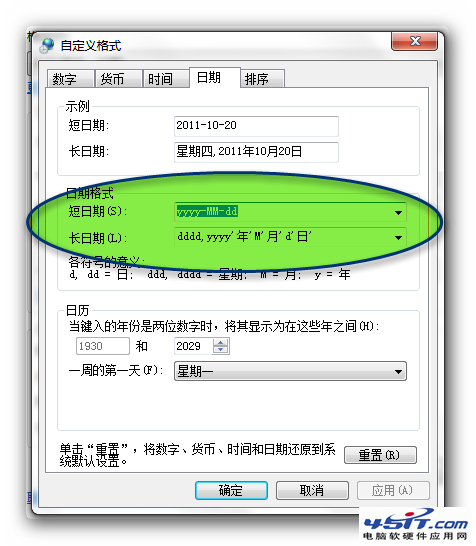This screenshot has width=476, height=546.
Task: Close the 自定义格式 dialog with X
Action: (x=414, y=41)
